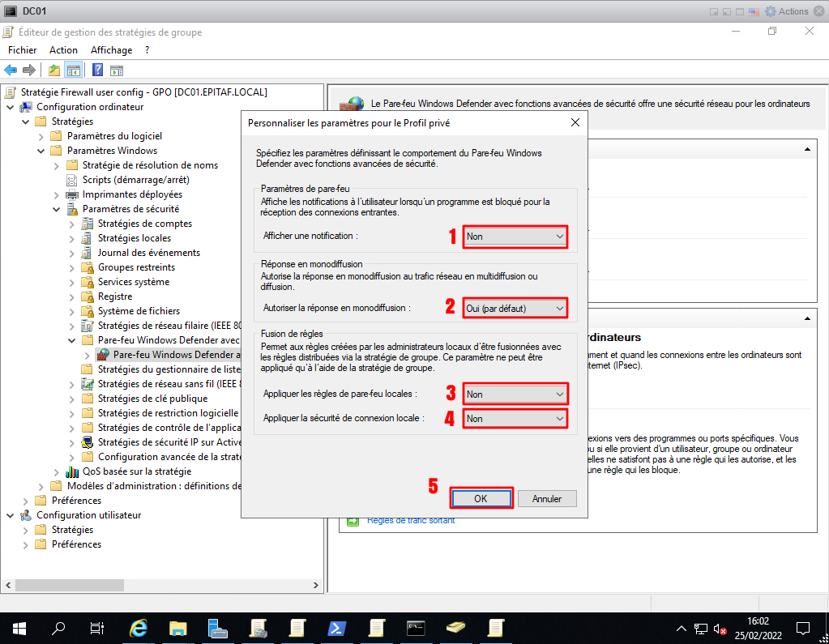Open Internet Explorer from the taskbar
The height and width of the screenshot is (644, 829).
[139, 628]
